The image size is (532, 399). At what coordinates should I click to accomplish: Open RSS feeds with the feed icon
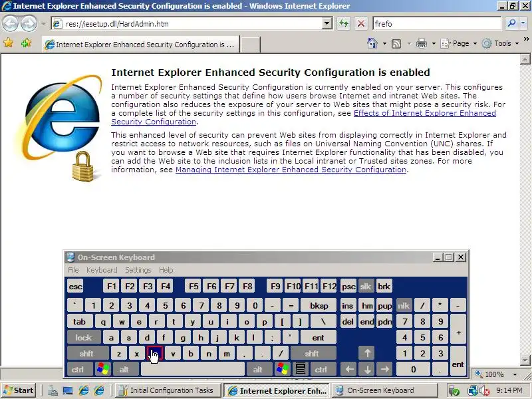click(x=396, y=43)
